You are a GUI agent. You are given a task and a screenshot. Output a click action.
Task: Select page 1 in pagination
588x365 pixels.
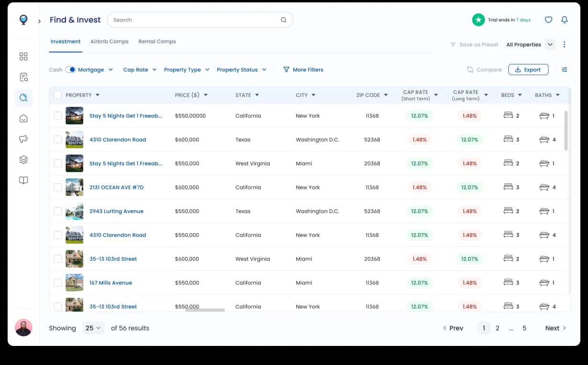[x=484, y=328]
